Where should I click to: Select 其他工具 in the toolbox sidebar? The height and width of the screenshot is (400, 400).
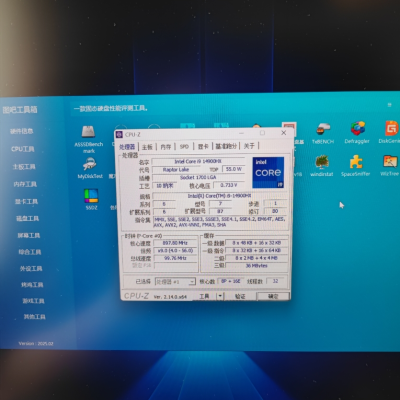click(34, 317)
